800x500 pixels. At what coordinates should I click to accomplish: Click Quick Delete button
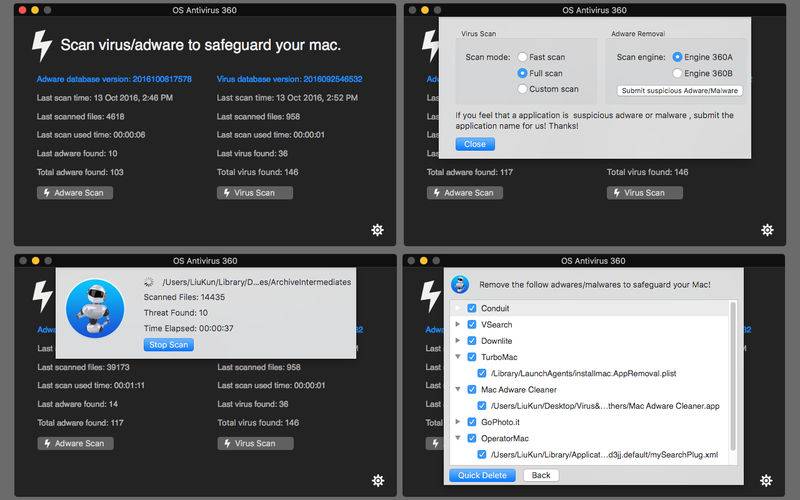(x=482, y=476)
